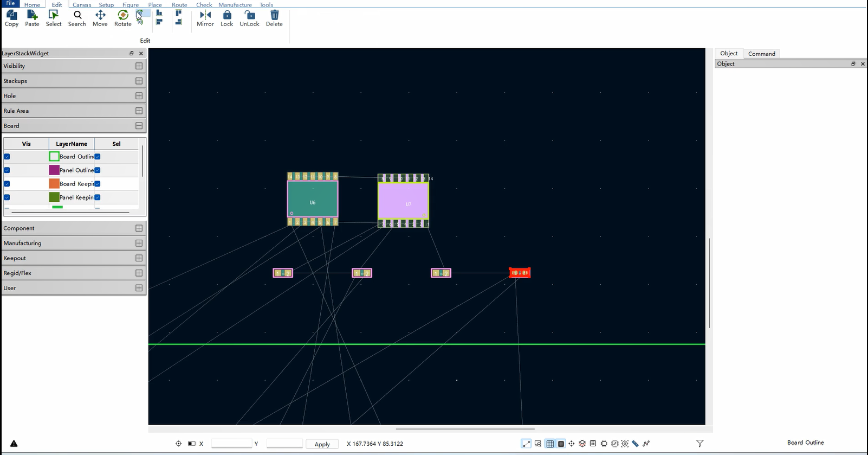Collapse the Board section
The height and width of the screenshot is (455, 868).
pos(139,126)
